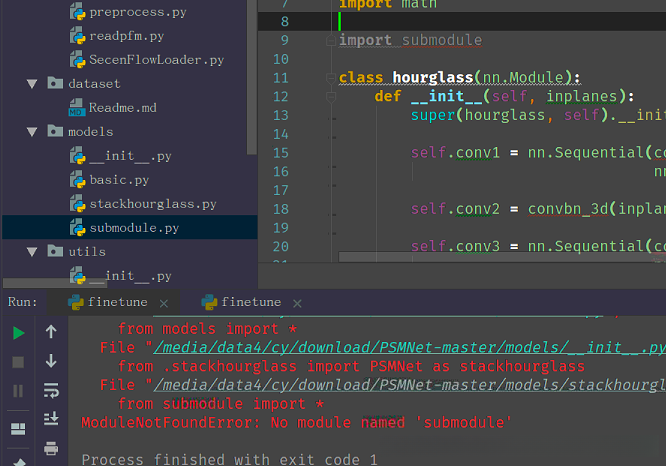Open Readme.md under dataset

coord(122,107)
